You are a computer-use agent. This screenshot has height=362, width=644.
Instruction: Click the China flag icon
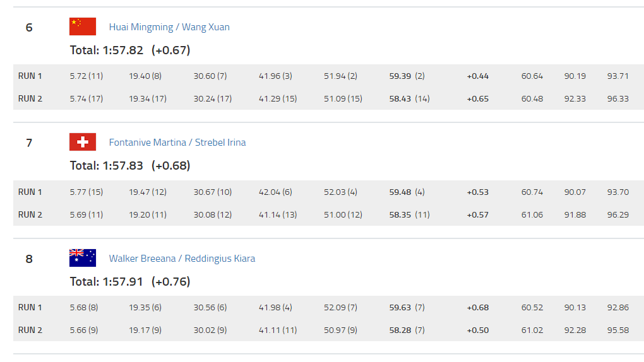click(x=83, y=26)
